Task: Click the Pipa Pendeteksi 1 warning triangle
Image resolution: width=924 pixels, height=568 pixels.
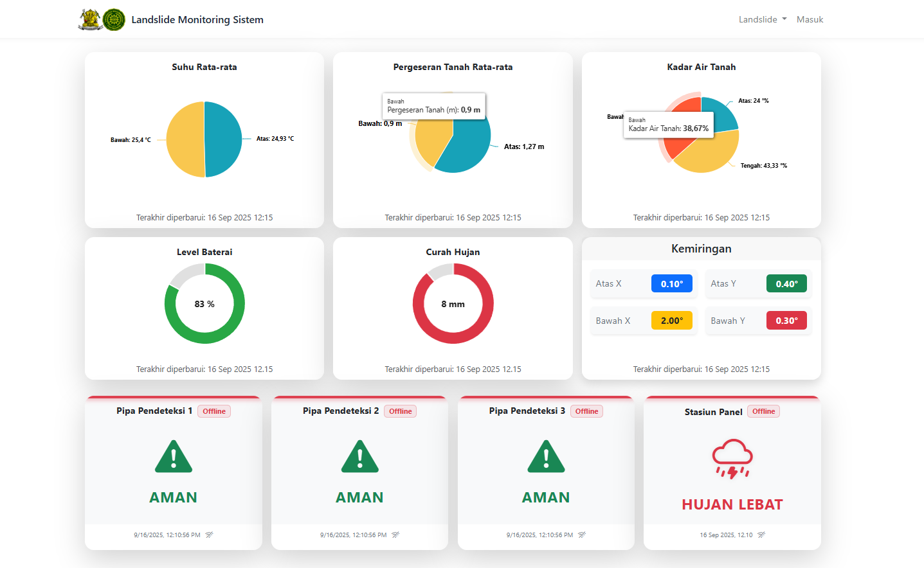Action: [174, 457]
